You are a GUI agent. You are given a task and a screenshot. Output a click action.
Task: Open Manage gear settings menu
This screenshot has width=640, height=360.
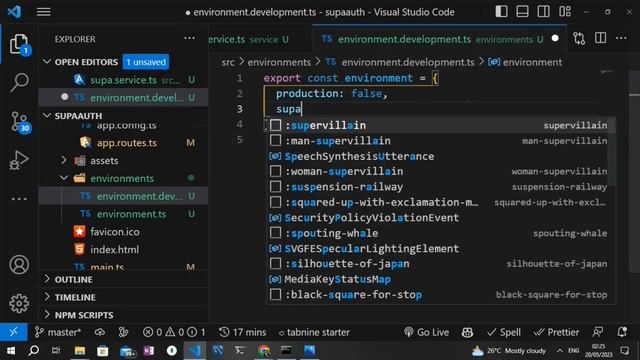click(19, 303)
